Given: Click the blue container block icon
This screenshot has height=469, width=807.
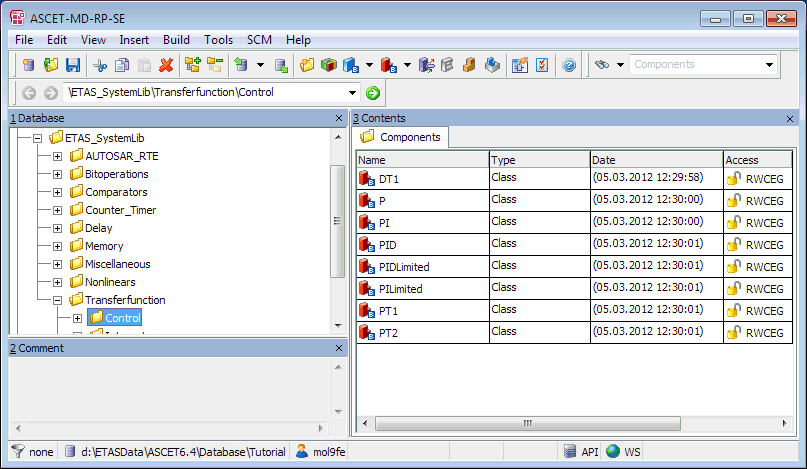Looking at the screenshot, I should coord(492,65).
